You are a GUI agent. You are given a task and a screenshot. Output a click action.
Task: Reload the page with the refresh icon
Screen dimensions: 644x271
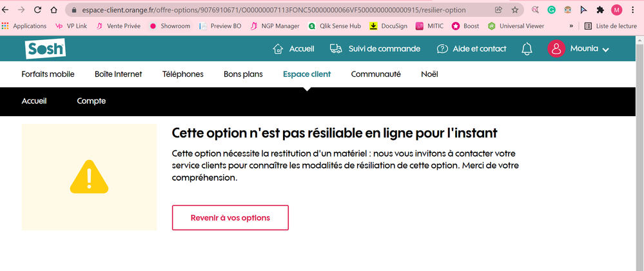tap(37, 10)
